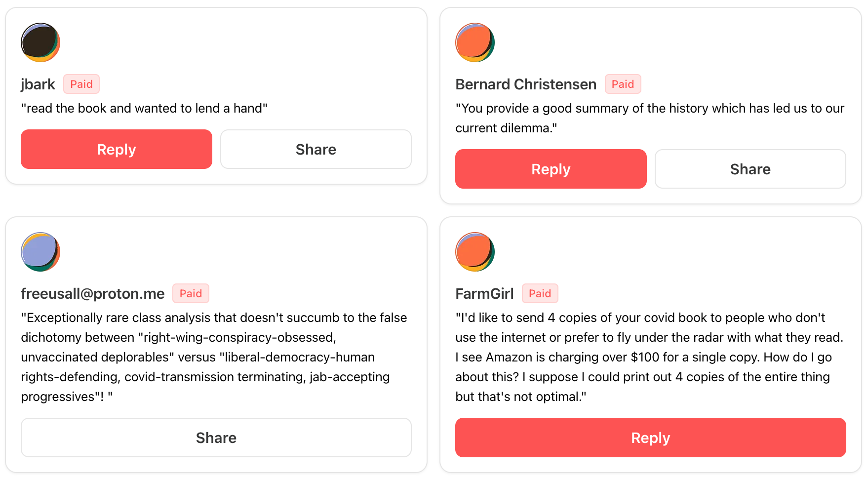Click freeusall@proton.me's purple avatar
The height and width of the screenshot is (479, 868).
tap(40, 252)
